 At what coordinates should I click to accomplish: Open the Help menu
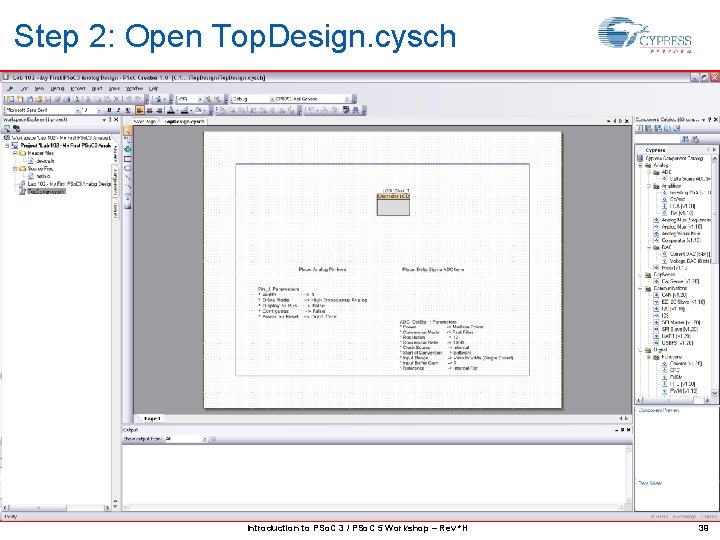coord(153,89)
